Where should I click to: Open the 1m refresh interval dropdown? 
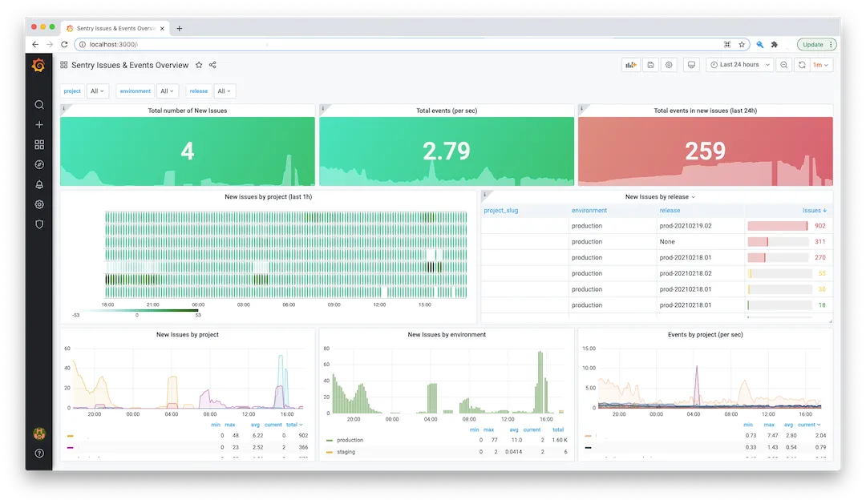click(x=821, y=65)
